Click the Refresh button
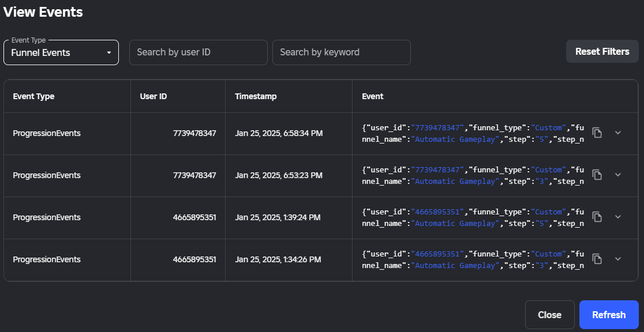644x332 pixels. (x=609, y=315)
